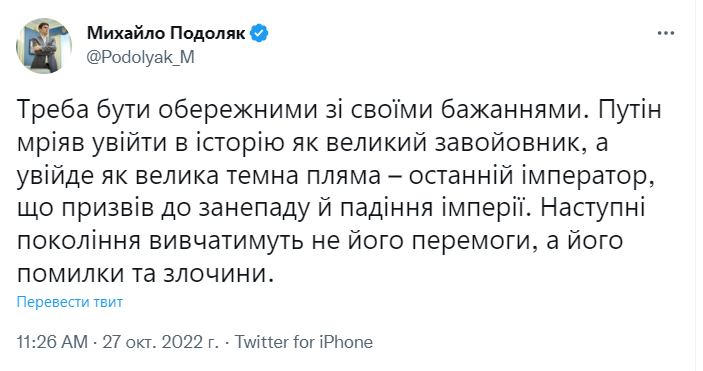Viewport: 703px width, 371px height.
Task: Click the Перевести твит link
Action: (x=70, y=302)
